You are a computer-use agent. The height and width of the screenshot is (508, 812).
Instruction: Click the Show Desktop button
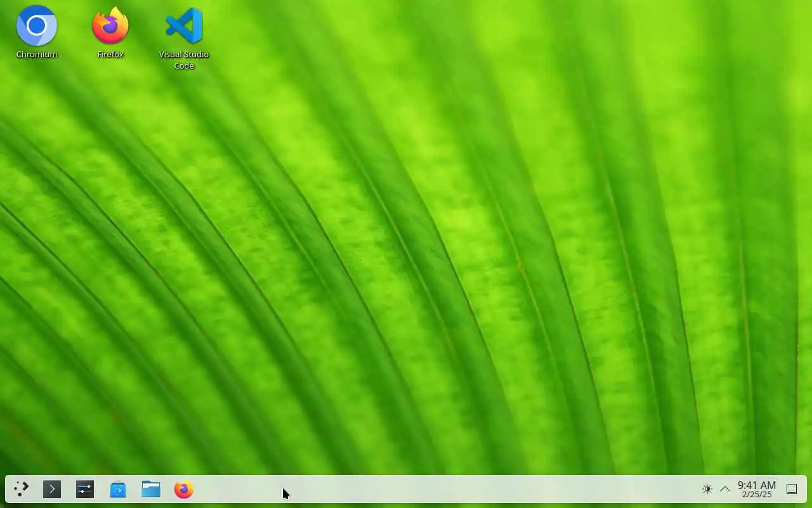[x=792, y=489]
